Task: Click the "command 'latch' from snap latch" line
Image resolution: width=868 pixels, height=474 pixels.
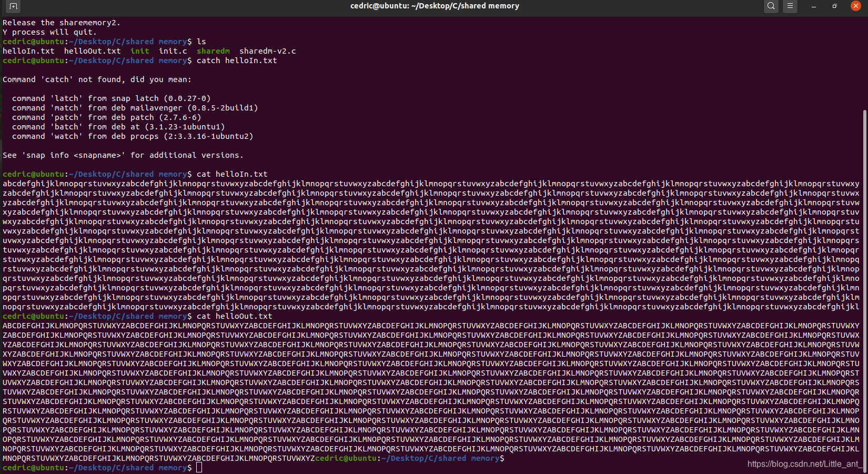Action: (112, 98)
